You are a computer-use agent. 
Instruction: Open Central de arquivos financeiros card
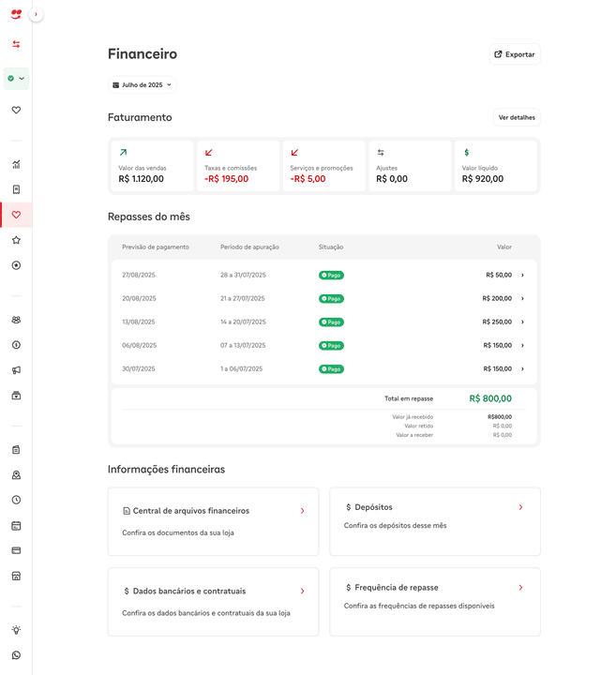point(213,521)
